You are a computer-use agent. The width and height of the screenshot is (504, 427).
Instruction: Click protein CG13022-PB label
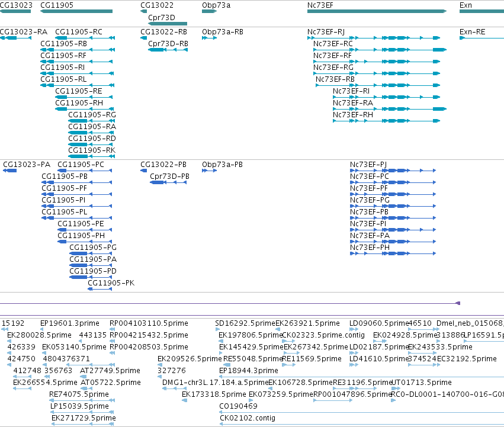coord(163,165)
